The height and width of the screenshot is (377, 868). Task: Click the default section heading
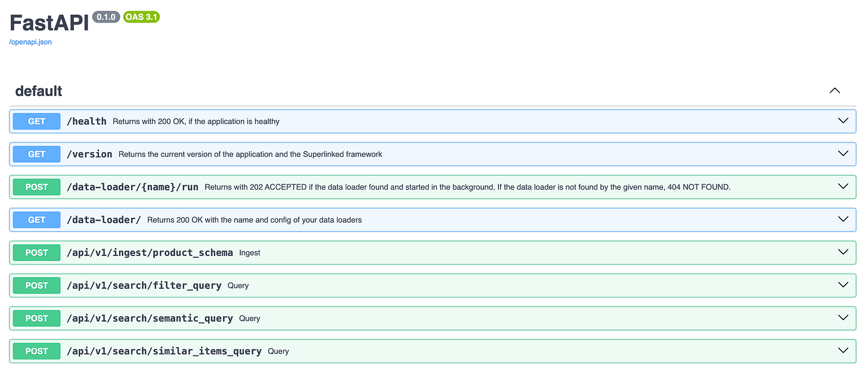tap(39, 91)
